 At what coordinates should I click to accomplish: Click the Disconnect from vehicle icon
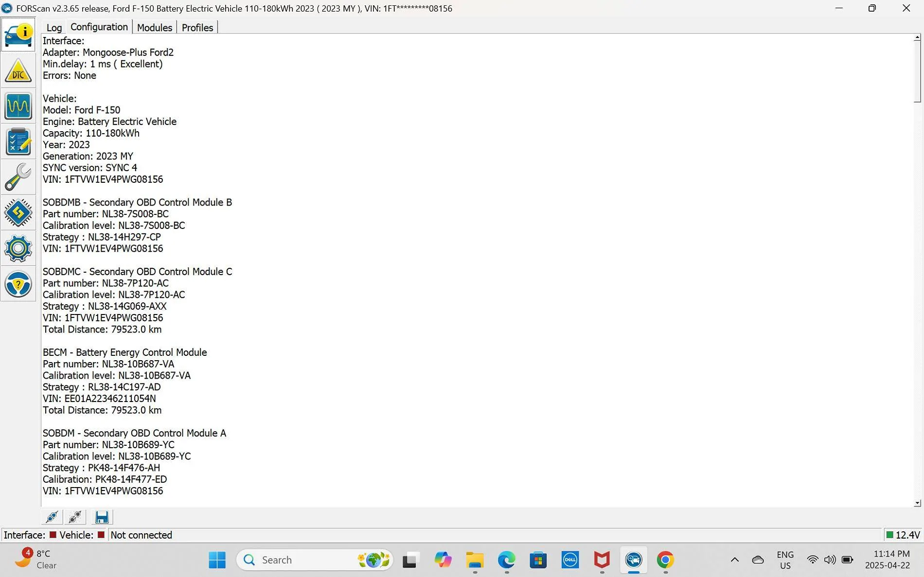coord(75,517)
